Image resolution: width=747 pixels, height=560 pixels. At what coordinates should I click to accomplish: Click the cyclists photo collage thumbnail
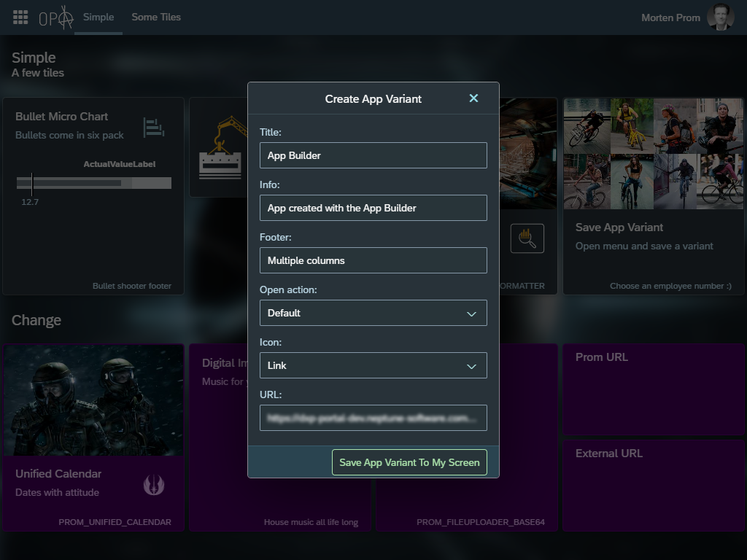click(654, 154)
